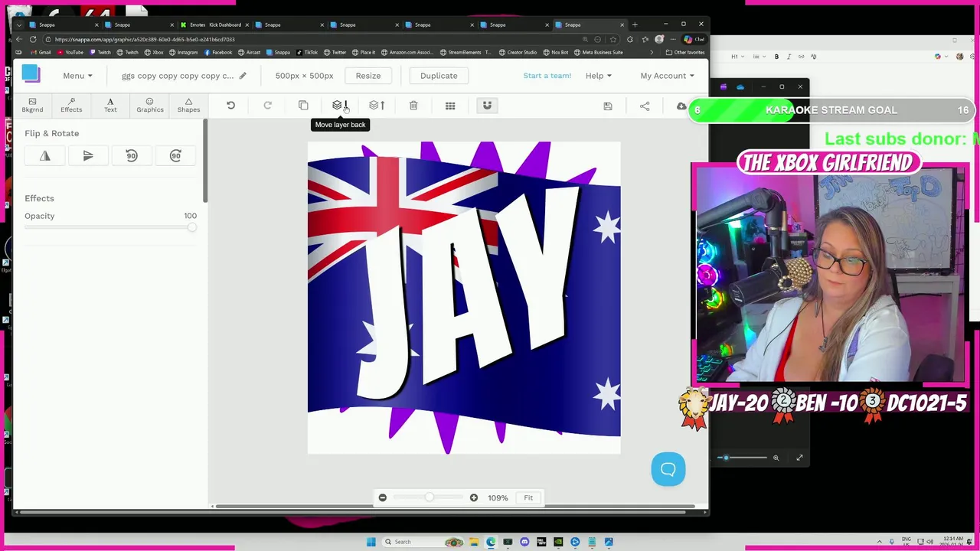The height and width of the screenshot is (551, 980).
Task: Switch to the first Snappa browser tab
Action: coord(63,24)
